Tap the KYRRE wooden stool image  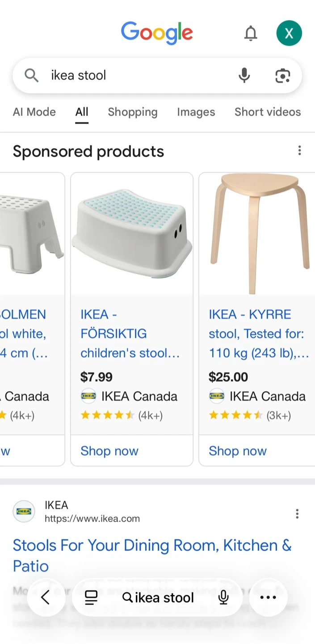pyautogui.click(x=261, y=233)
